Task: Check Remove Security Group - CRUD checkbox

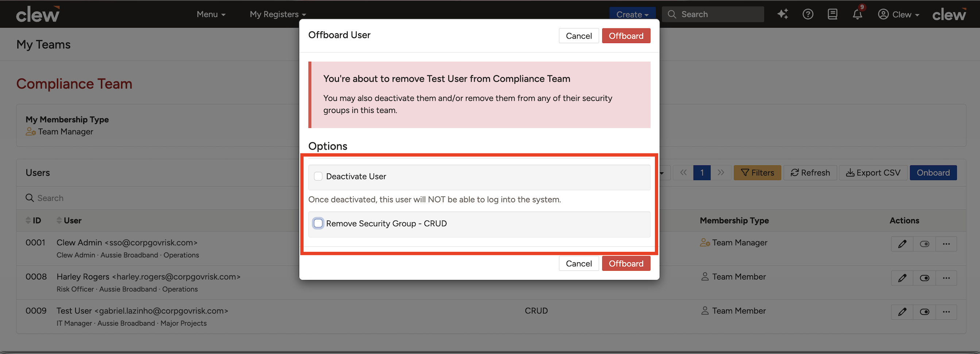Action: coord(318,223)
